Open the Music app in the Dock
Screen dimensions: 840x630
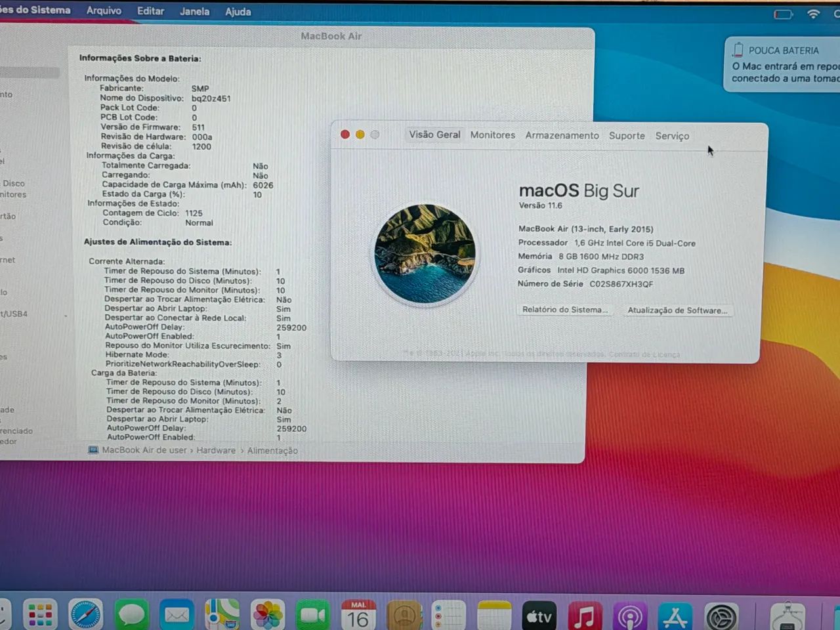(x=585, y=615)
